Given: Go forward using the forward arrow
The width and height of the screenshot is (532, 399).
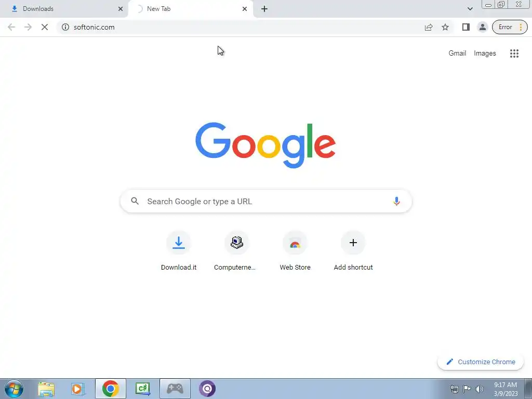Looking at the screenshot, I should [28, 27].
